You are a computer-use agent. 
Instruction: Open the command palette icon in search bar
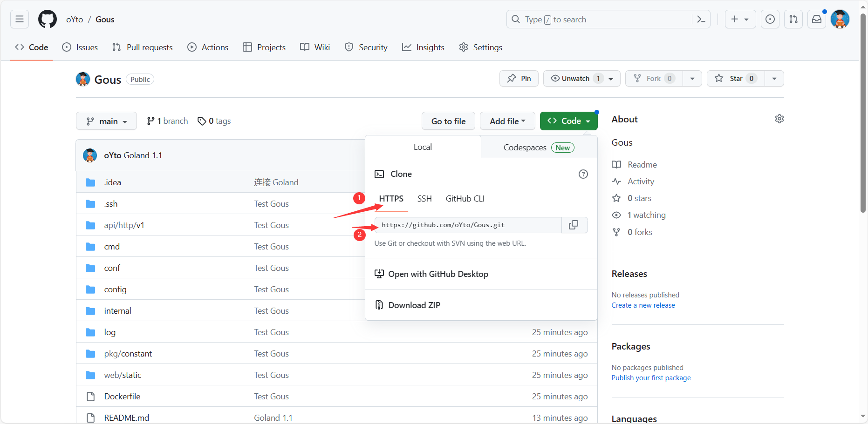(701, 19)
